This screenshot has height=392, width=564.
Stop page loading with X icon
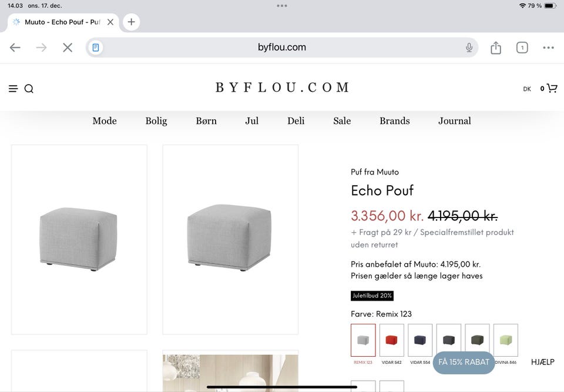pos(68,48)
